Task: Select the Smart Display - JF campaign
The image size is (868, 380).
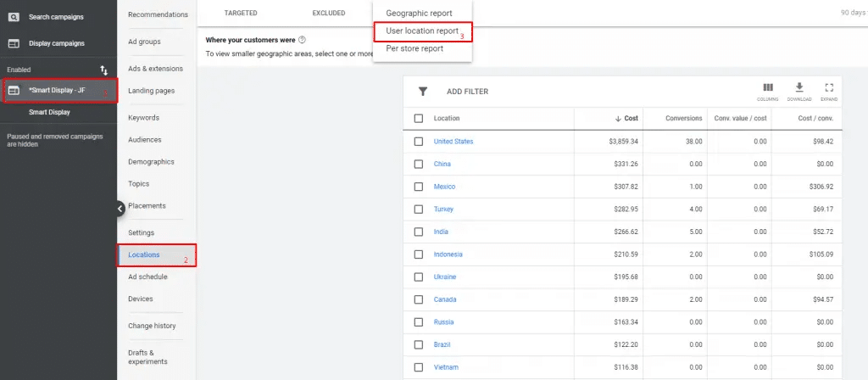Action: (x=57, y=90)
